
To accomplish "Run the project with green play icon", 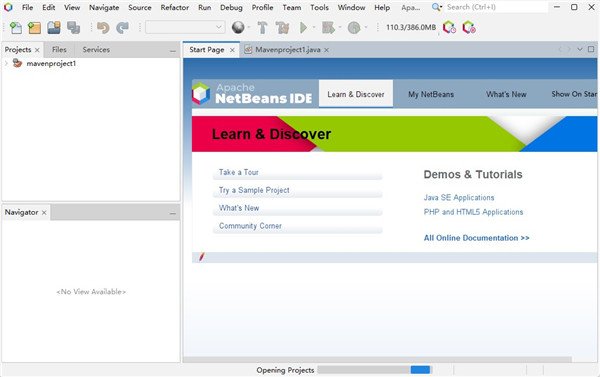I will point(303,28).
